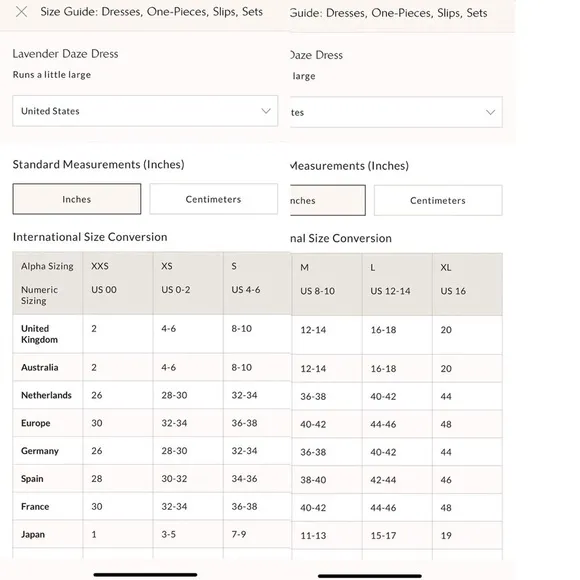
Task: Click the Europe row label
Action: coord(36,423)
